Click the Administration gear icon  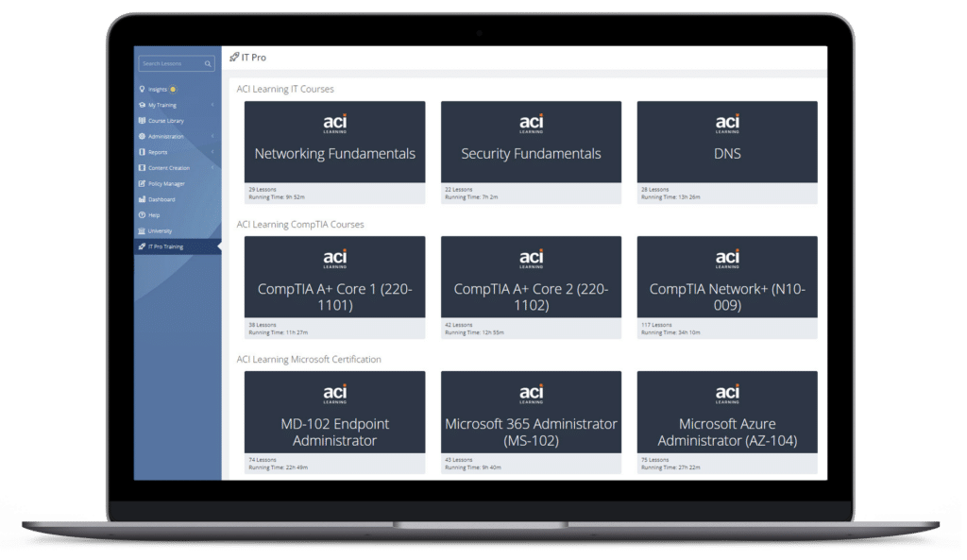pos(142,136)
